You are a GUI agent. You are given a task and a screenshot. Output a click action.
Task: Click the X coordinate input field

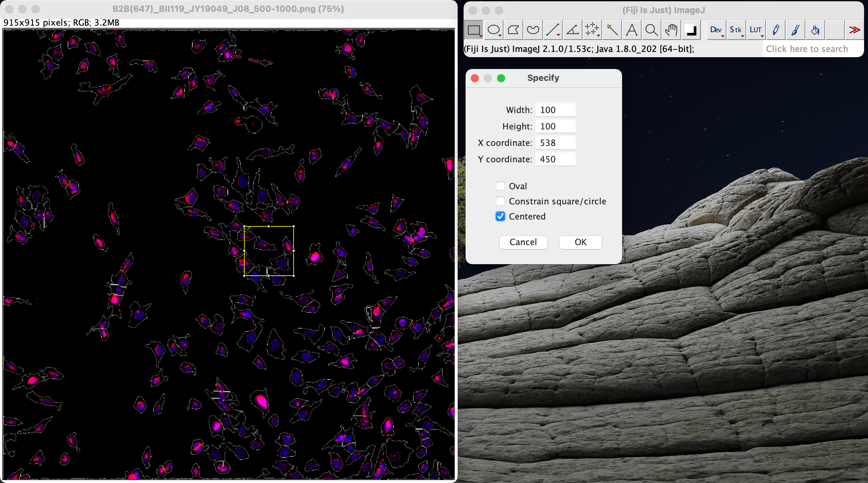click(x=555, y=143)
